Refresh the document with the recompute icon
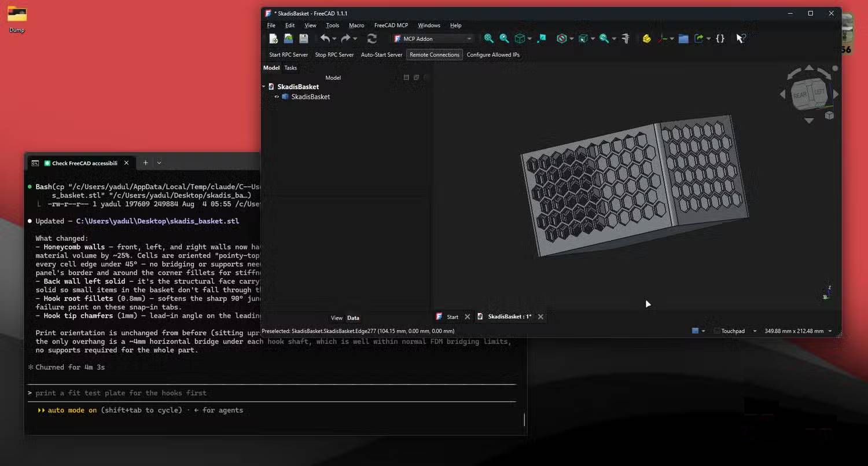Image resolution: width=868 pixels, height=466 pixels. click(372, 38)
